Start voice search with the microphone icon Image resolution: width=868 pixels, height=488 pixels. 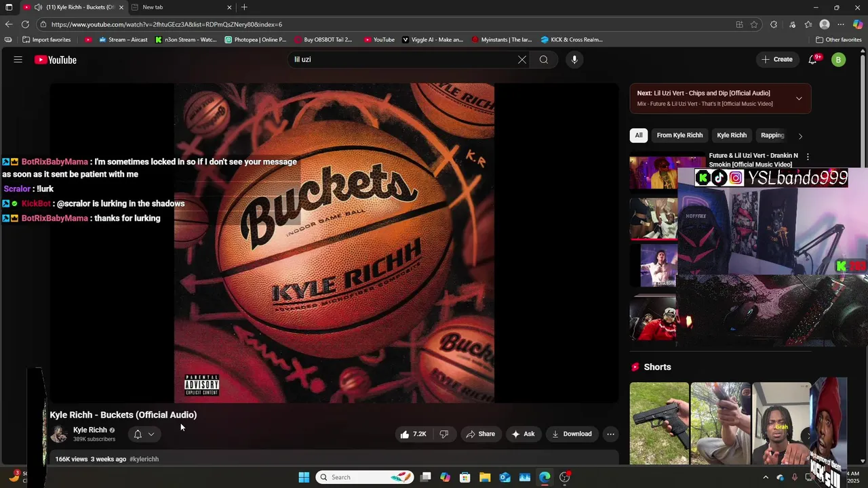coord(574,60)
